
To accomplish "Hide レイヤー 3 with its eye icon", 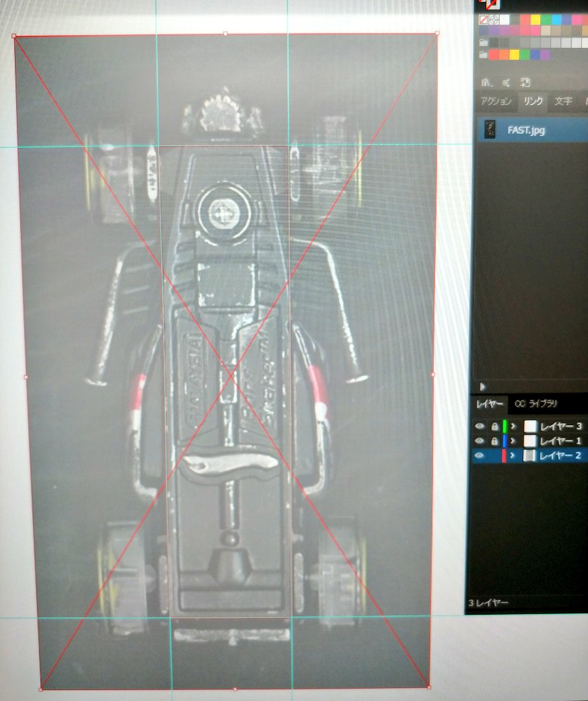I will click(479, 426).
